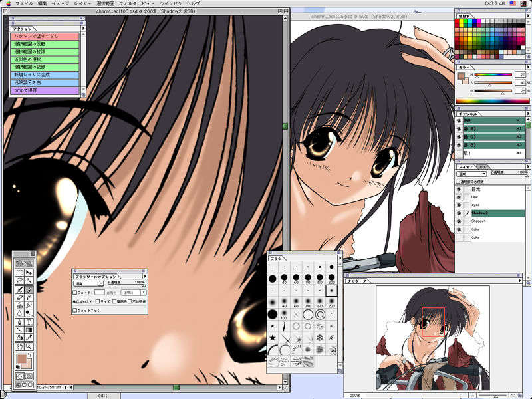Screen dimensions: 532x399
Task: Choose the snowflake brush preset
Action: (319, 338)
